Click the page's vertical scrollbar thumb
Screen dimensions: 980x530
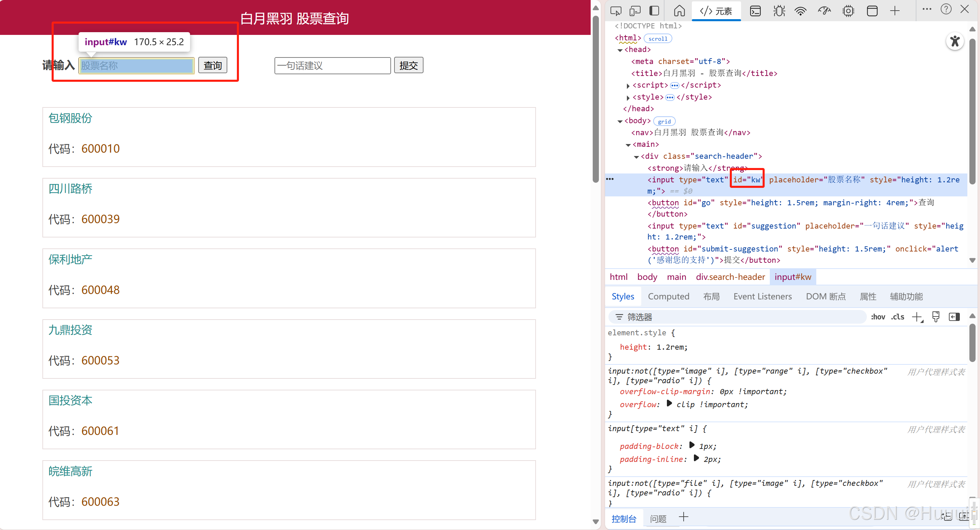595,99
